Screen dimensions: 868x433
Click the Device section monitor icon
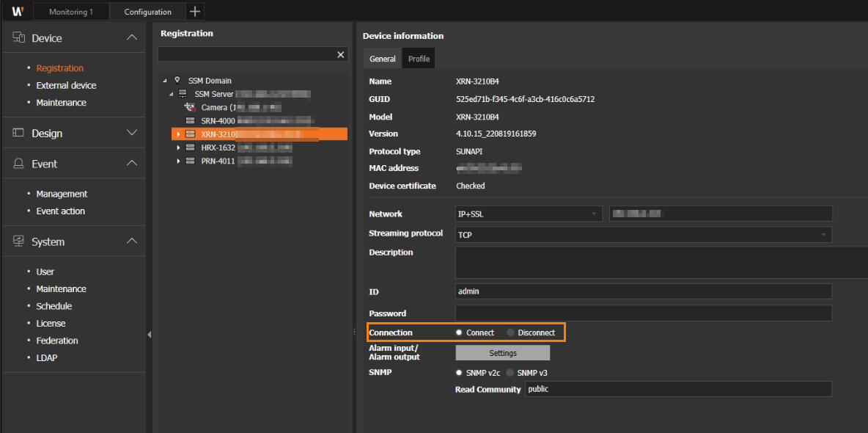point(19,37)
